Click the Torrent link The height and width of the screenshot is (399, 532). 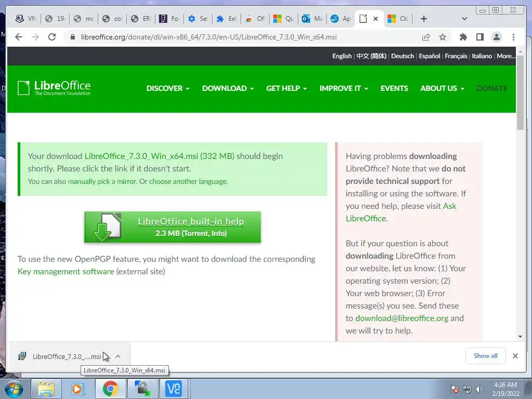point(196,233)
